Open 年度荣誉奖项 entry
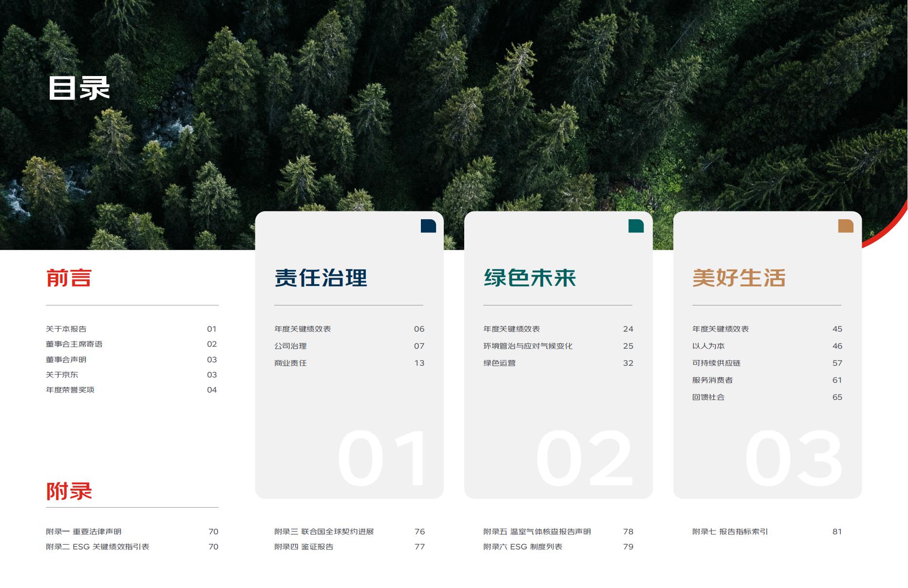The width and height of the screenshot is (908, 588). point(70,390)
